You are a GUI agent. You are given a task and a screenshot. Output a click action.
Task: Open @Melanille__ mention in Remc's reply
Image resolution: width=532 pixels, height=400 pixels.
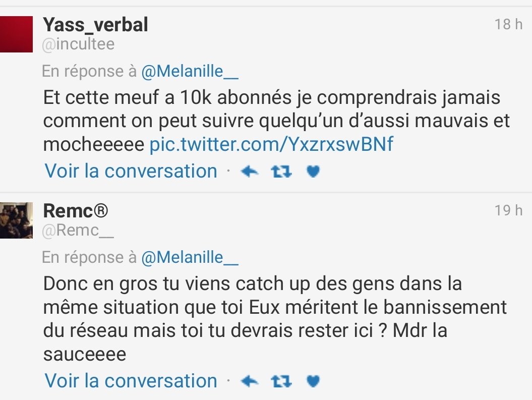tap(190, 258)
